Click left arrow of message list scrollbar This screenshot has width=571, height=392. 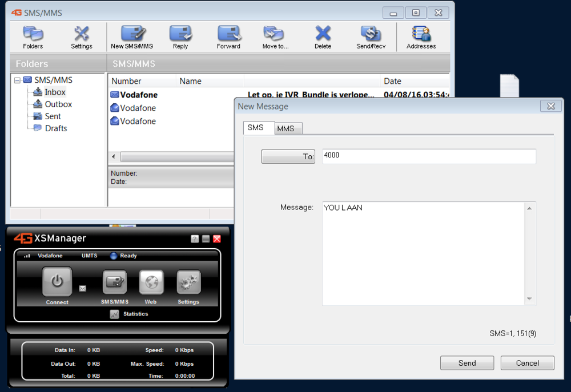pos(114,157)
